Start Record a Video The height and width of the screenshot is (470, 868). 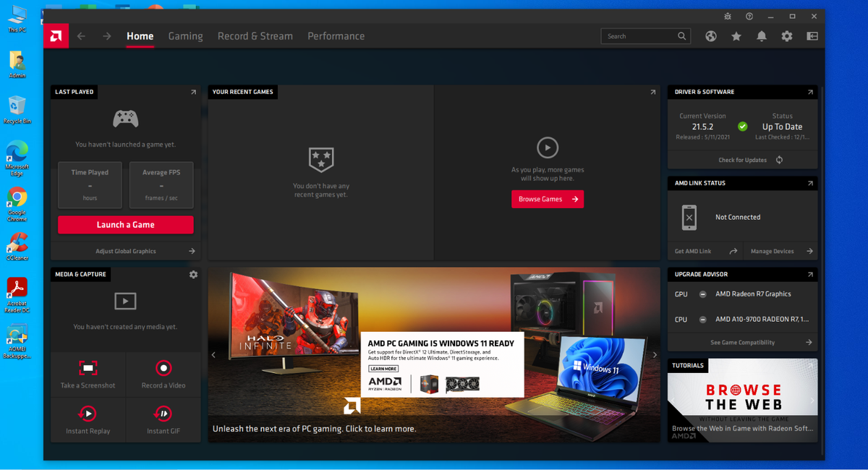pos(164,368)
